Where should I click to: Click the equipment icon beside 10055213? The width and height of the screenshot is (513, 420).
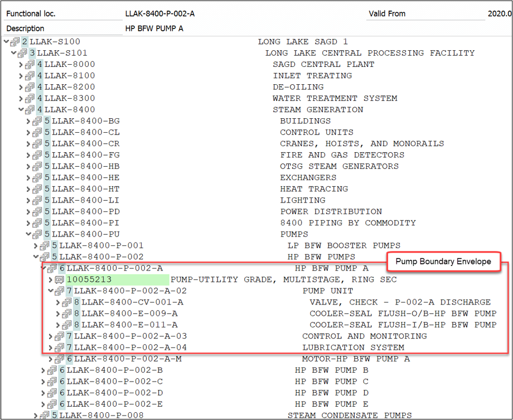(59, 280)
